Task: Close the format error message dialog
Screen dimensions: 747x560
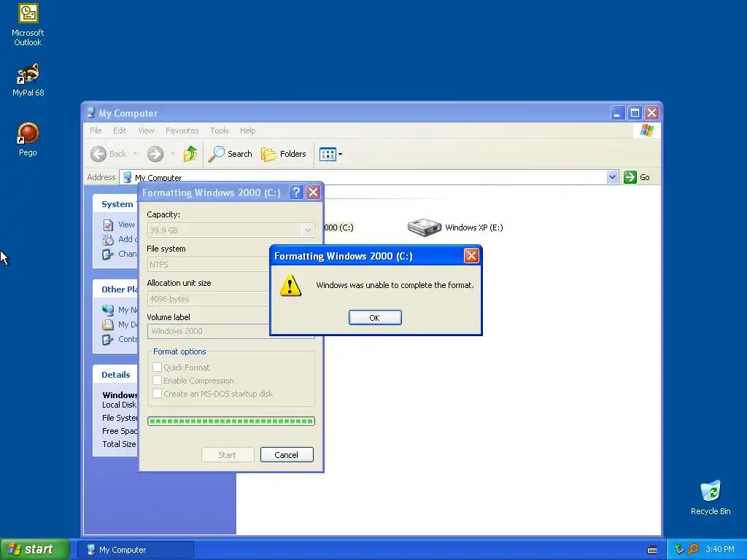Action: (x=471, y=256)
